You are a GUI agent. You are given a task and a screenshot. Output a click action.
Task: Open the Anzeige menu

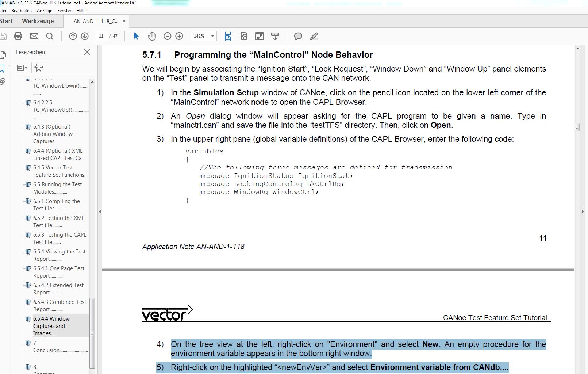(x=45, y=11)
